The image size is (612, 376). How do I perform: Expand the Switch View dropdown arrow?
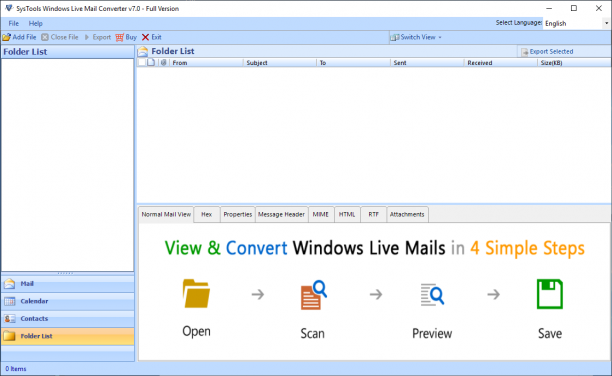click(x=440, y=37)
